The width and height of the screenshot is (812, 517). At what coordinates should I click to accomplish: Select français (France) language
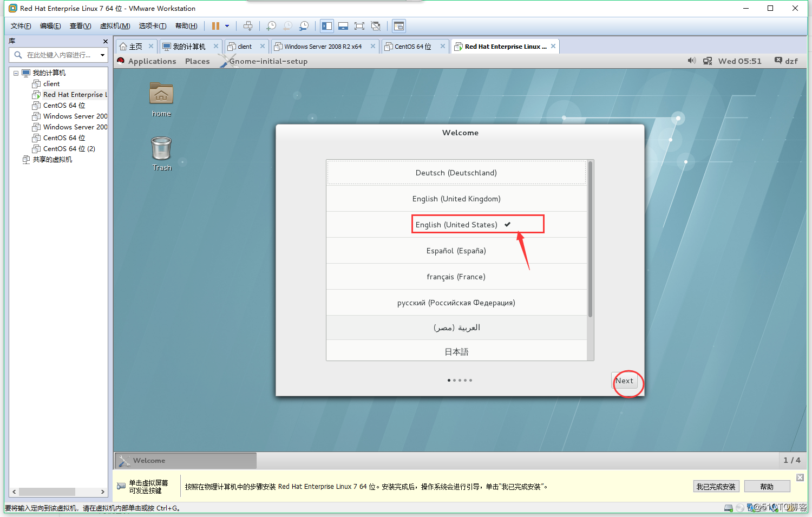click(x=456, y=277)
